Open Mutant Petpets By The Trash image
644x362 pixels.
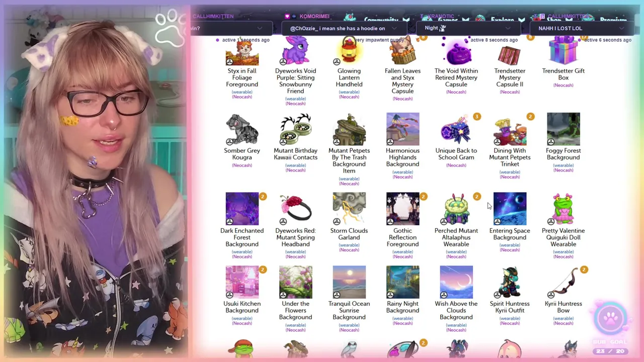[349, 129]
